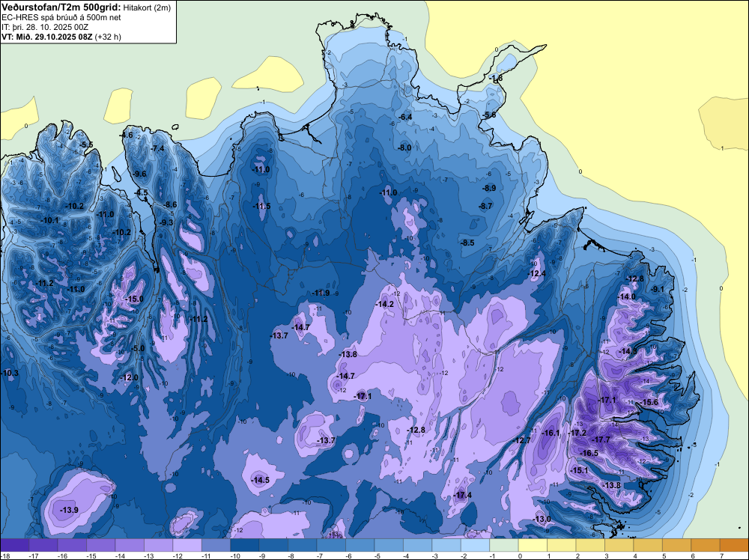Viewport: 749px width, 560px height.
Task: Click legend swatch between 6 and 7
Action: [706, 545]
